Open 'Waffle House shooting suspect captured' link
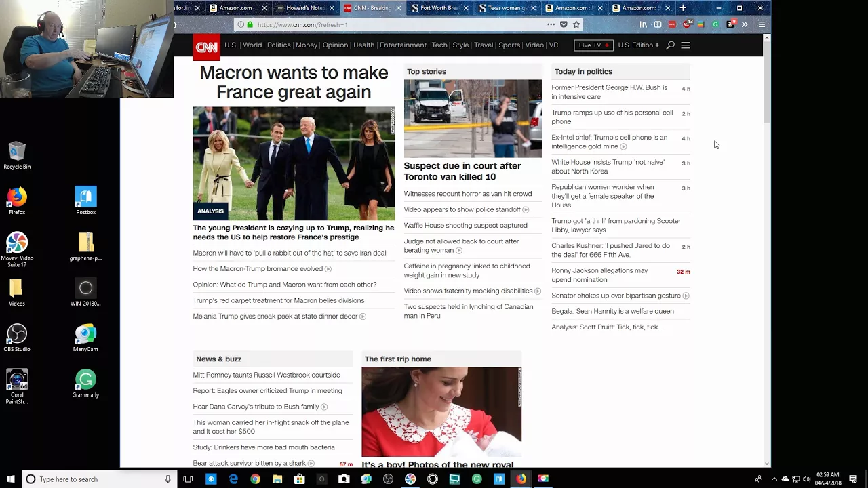This screenshot has height=488, width=868. (465, 225)
